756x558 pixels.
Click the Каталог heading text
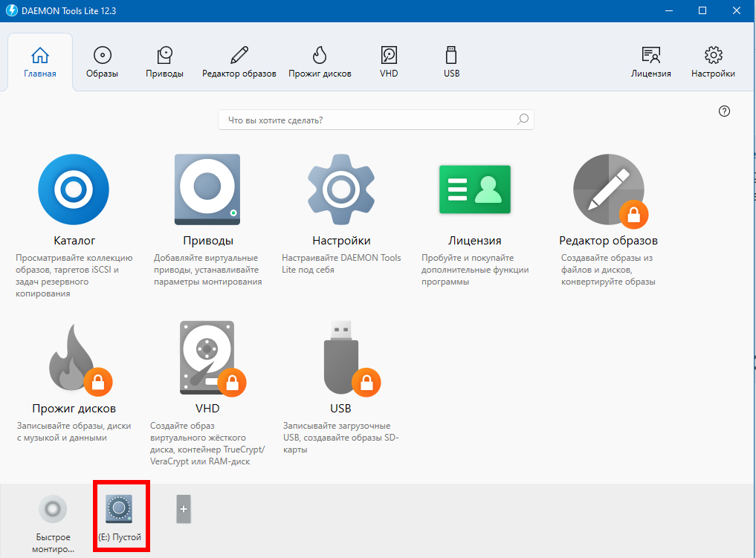point(74,241)
